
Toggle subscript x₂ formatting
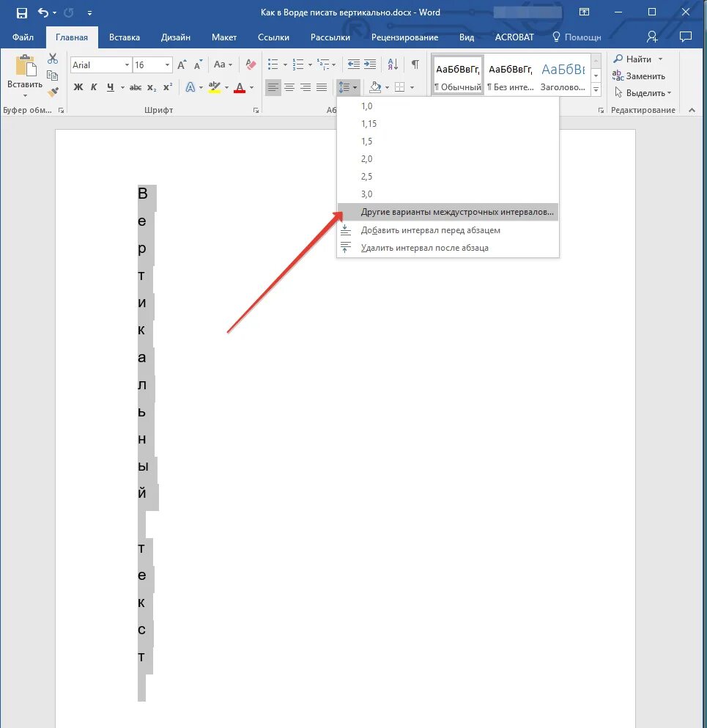click(x=152, y=87)
